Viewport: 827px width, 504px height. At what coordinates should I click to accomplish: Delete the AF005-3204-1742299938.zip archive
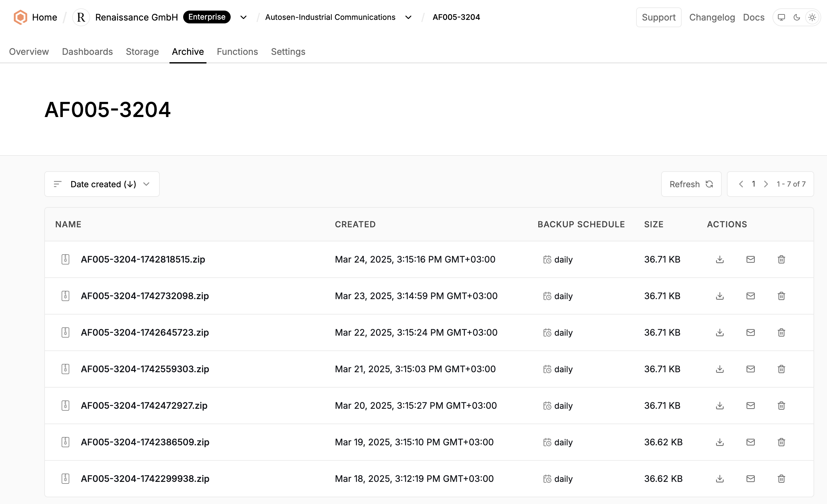[x=781, y=479]
